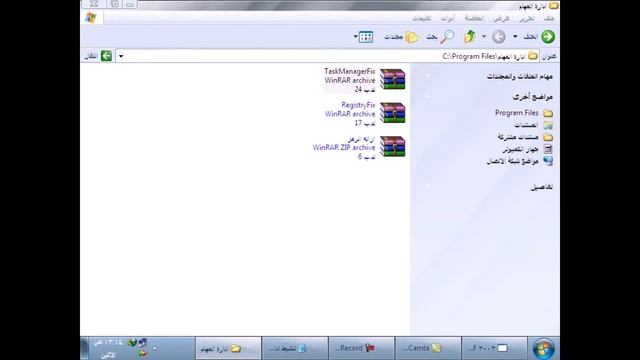Open المستندات (My Documents) in side pane
The image size is (640, 360).
coord(533,125)
